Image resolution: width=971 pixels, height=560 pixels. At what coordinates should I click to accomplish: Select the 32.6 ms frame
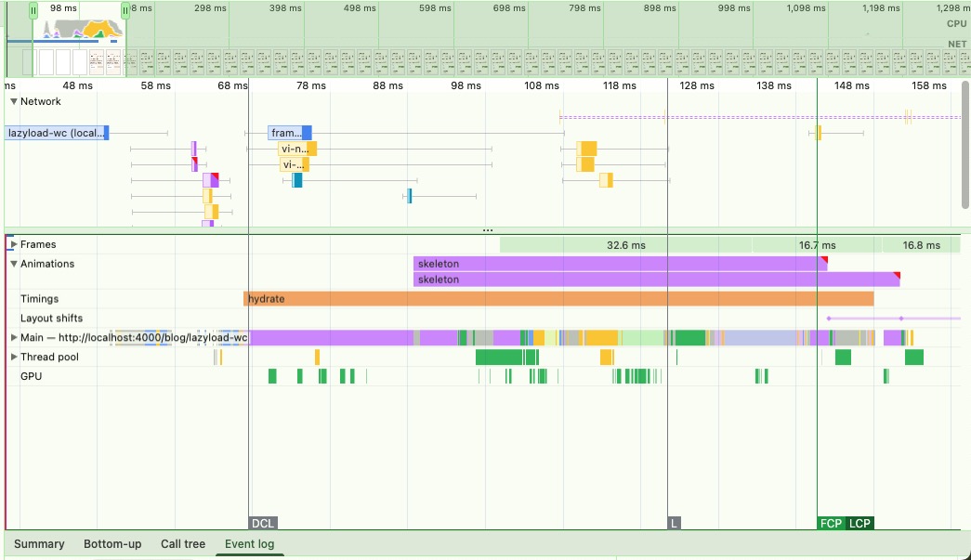click(x=625, y=245)
